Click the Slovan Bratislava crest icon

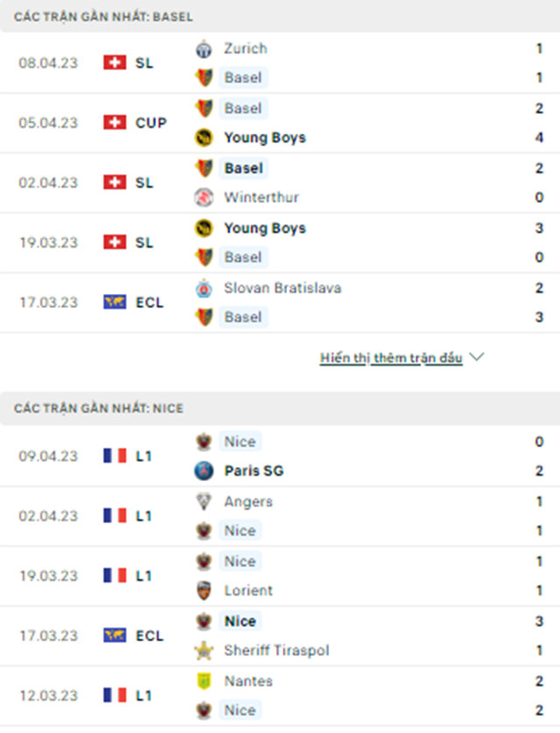(204, 289)
